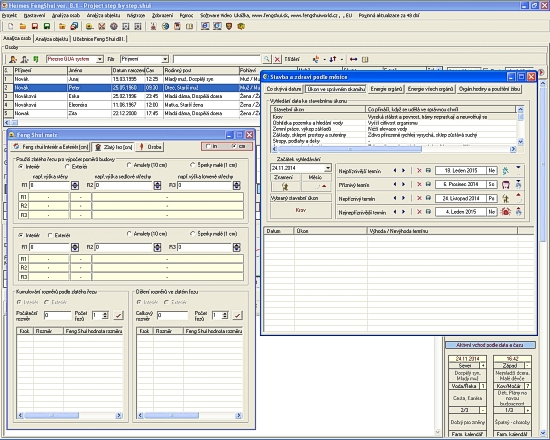
Task: Click the Aktivní vchod podle data a času header
Action: pos(490,345)
